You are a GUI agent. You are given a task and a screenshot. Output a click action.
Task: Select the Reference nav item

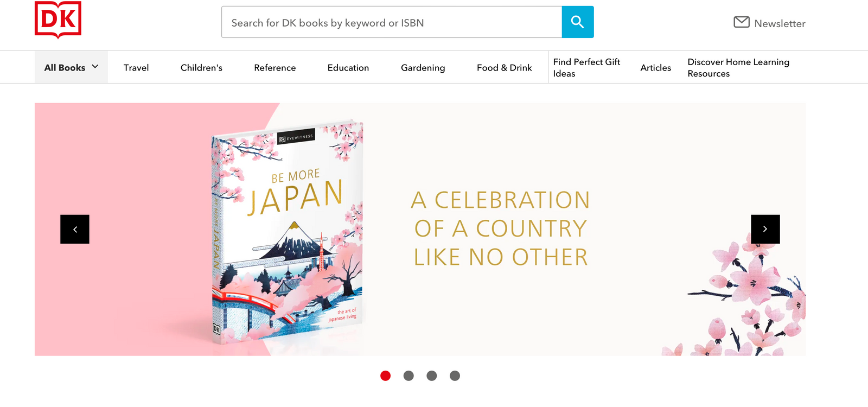tap(275, 67)
